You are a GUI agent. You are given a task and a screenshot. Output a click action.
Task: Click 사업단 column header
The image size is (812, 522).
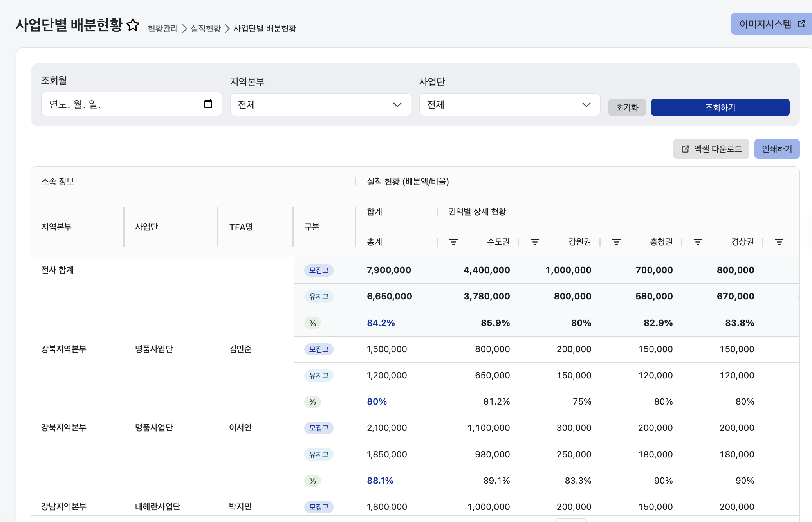click(x=146, y=227)
